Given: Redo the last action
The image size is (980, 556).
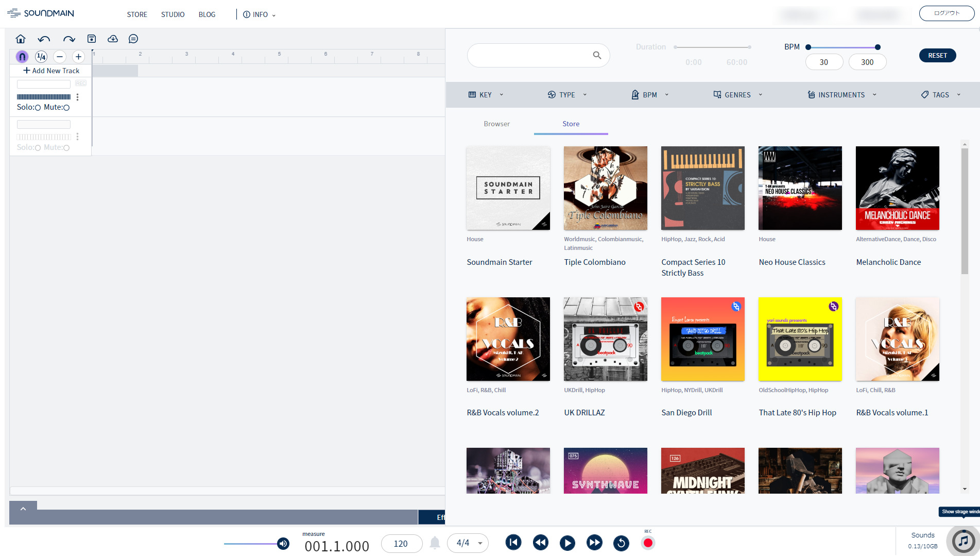Looking at the screenshot, I should (69, 39).
